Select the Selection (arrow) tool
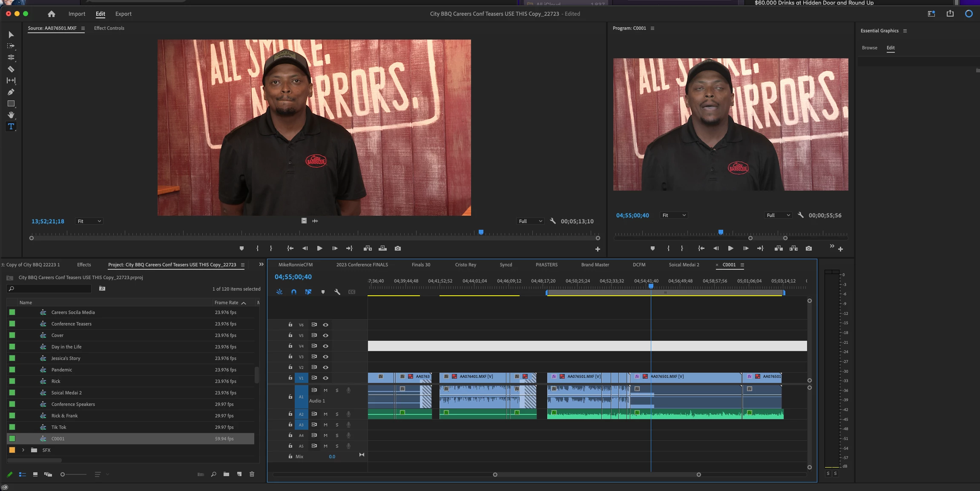 (11, 34)
